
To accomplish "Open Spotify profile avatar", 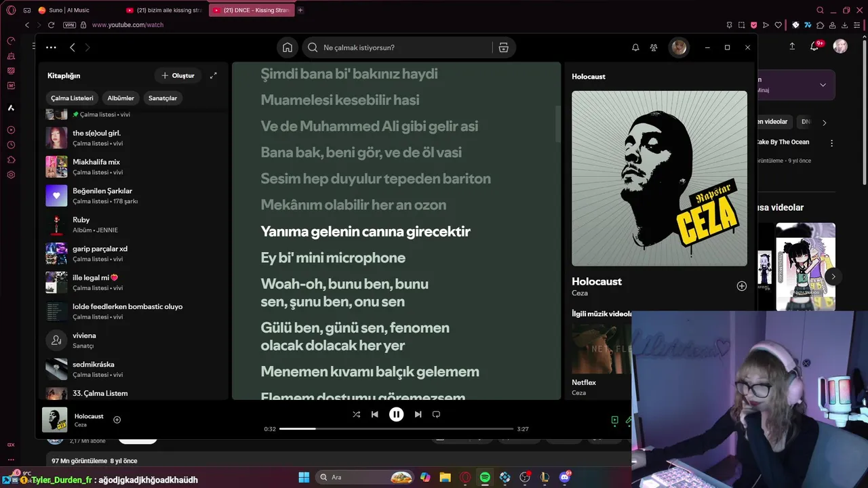I will pyautogui.click(x=679, y=47).
